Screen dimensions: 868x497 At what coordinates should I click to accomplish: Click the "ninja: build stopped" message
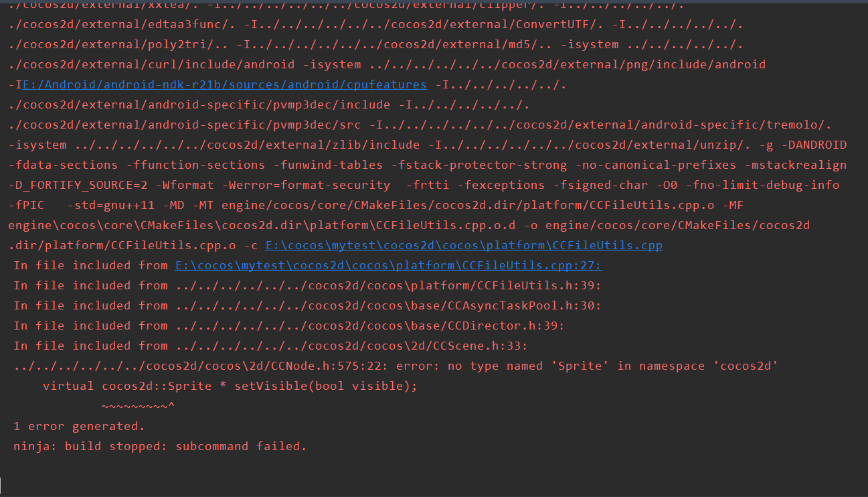click(x=159, y=446)
